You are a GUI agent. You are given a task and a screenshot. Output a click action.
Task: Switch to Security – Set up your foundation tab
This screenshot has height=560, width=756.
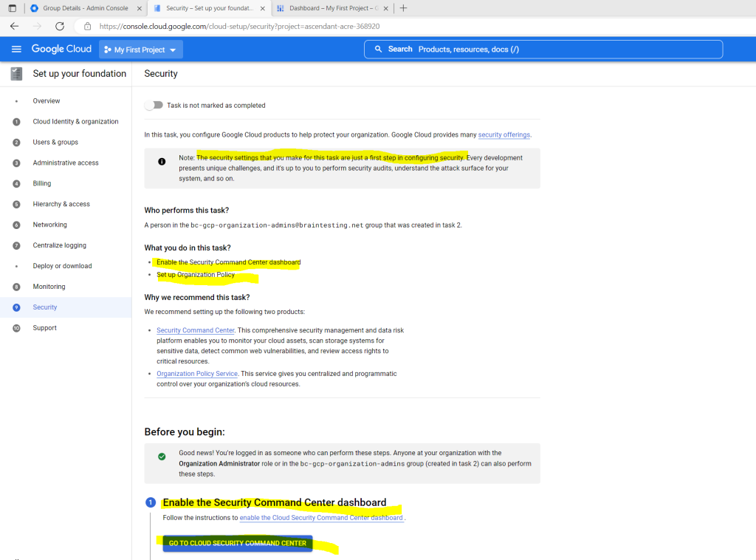pos(209,8)
